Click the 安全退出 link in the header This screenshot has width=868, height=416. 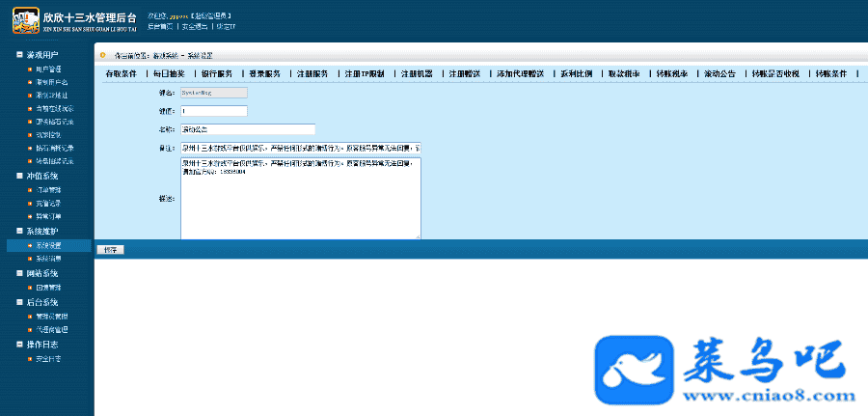(x=193, y=26)
